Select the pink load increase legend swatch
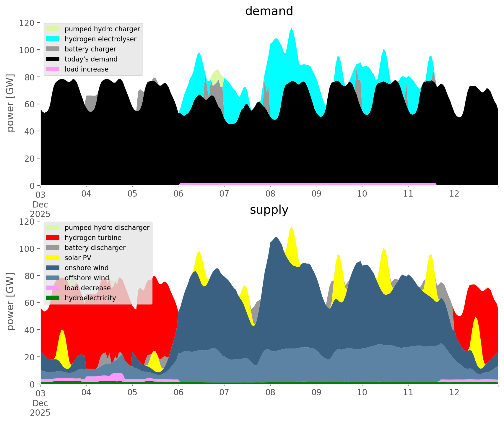The image size is (504, 423). [53, 69]
